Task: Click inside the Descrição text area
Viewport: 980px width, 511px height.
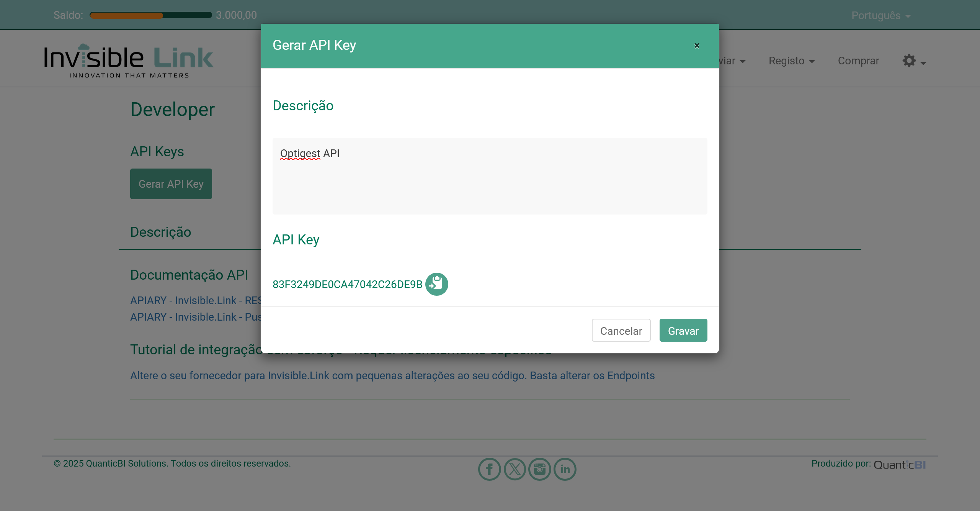Action: pos(490,176)
